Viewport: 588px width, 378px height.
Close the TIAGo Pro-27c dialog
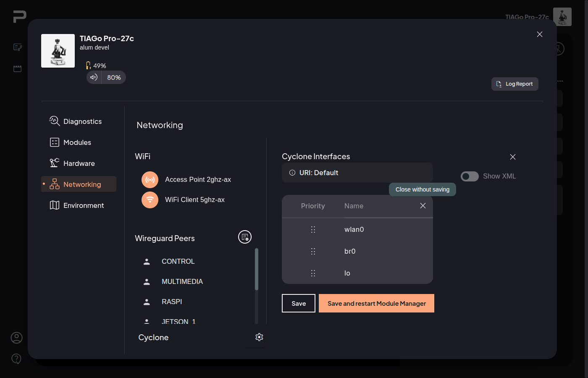540,34
